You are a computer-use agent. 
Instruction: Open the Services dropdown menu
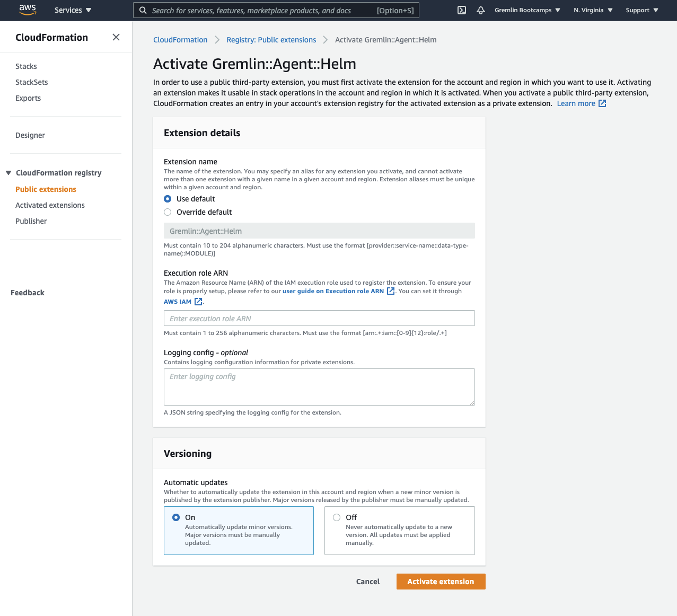[x=73, y=10]
